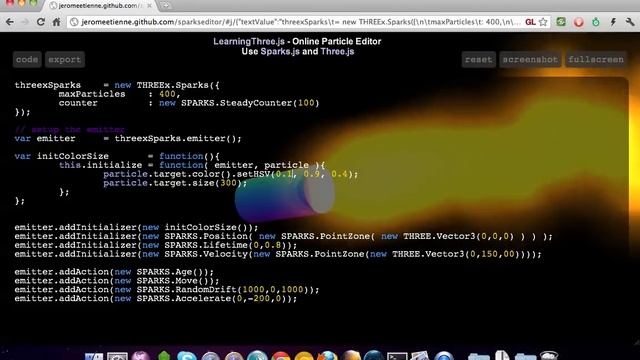Click the green stopwatch extension icon

(x=596, y=22)
